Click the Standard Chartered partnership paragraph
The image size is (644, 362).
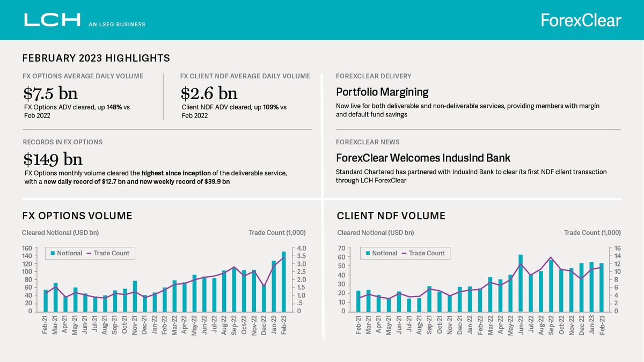click(x=471, y=176)
